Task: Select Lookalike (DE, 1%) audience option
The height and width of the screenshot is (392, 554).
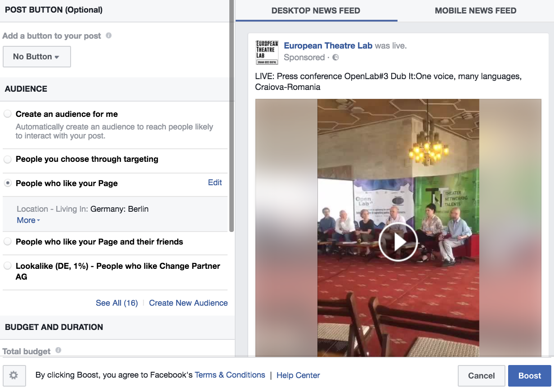Action: [x=8, y=266]
